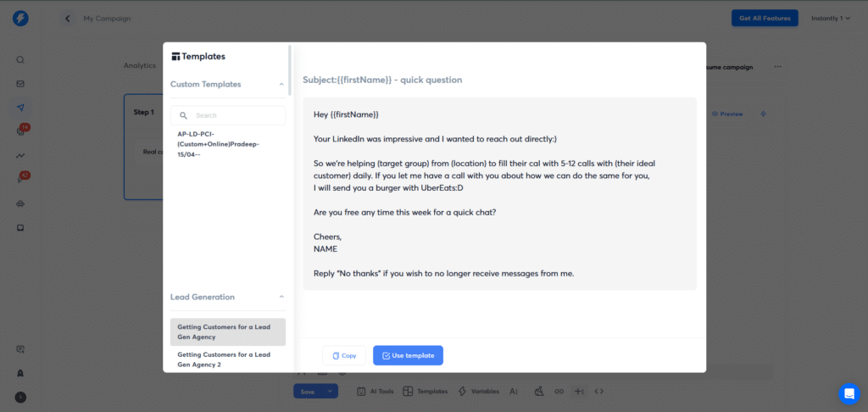Click the search icon in left sidebar
Screen dimensions: 868x412
[x=20, y=60]
